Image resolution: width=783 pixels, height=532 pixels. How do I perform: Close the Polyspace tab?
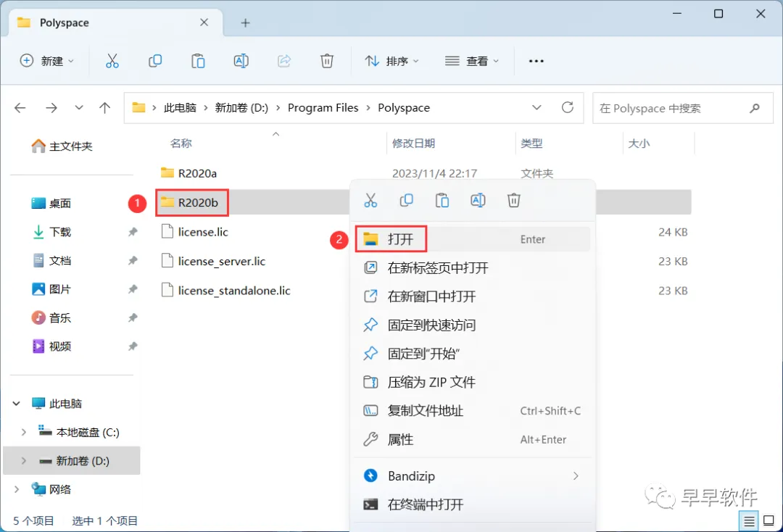click(x=204, y=22)
